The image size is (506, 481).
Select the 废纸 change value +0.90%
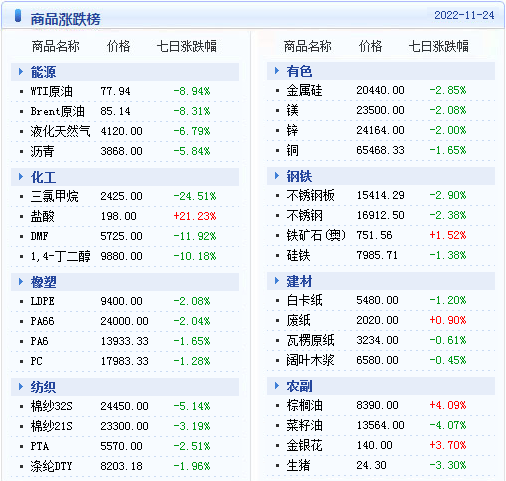pyautogui.click(x=448, y=320)
